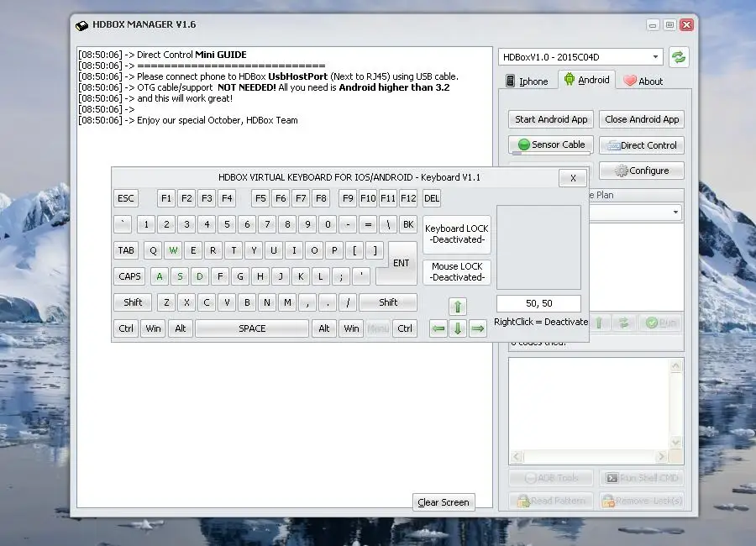Click the F5 key
Viewport: 756px width, 546px height.
coord(260,198)
